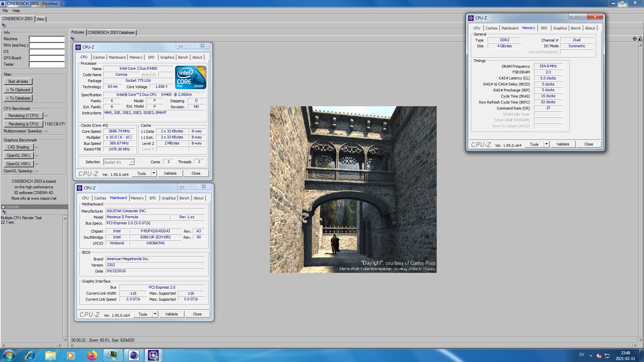Click the pin icon under Pictures tab

(x=73, y=39)
